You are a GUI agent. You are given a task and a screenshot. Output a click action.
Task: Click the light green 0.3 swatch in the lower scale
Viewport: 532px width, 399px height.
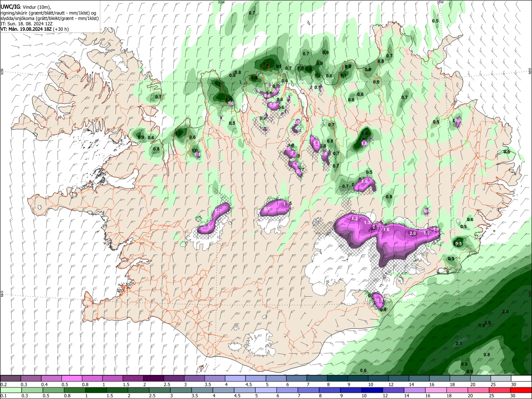coord(32,390)
